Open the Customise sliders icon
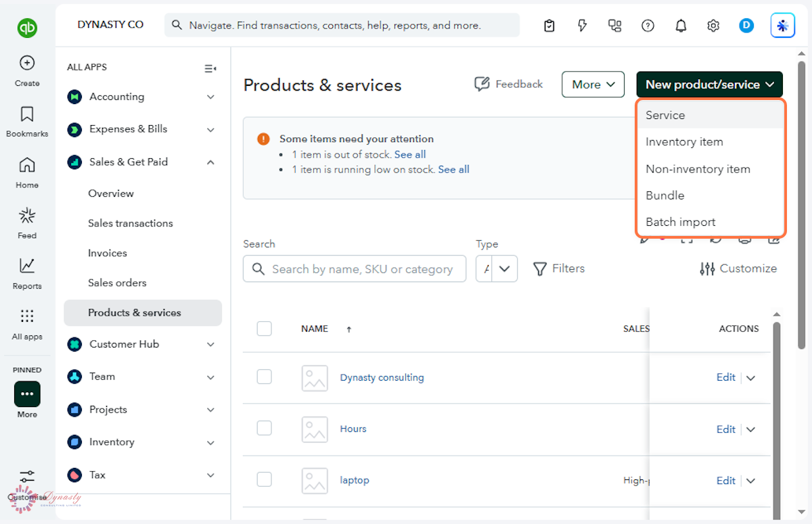The height and width of the screenshot is (524, 812). tap(27, 477)
